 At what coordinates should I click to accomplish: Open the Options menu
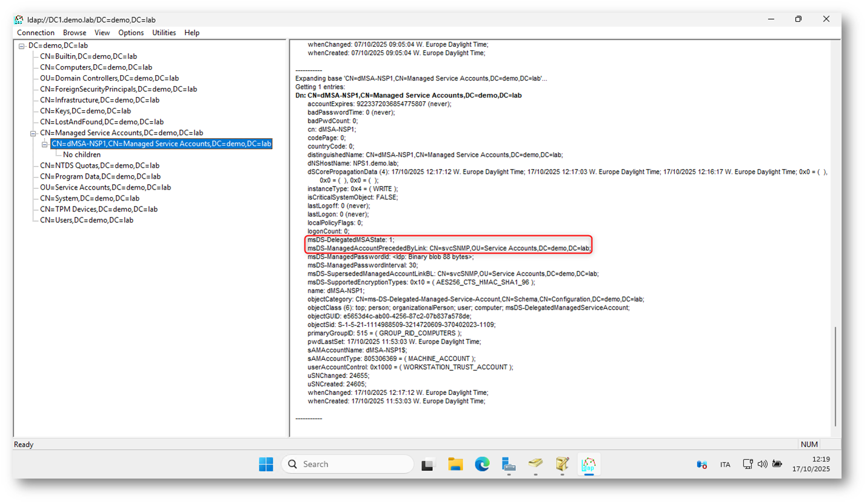[131, 33]
